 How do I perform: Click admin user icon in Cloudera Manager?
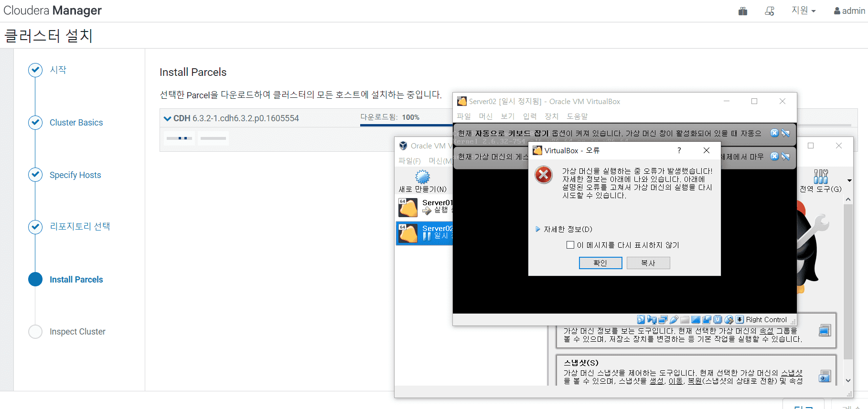pos(837,11)
